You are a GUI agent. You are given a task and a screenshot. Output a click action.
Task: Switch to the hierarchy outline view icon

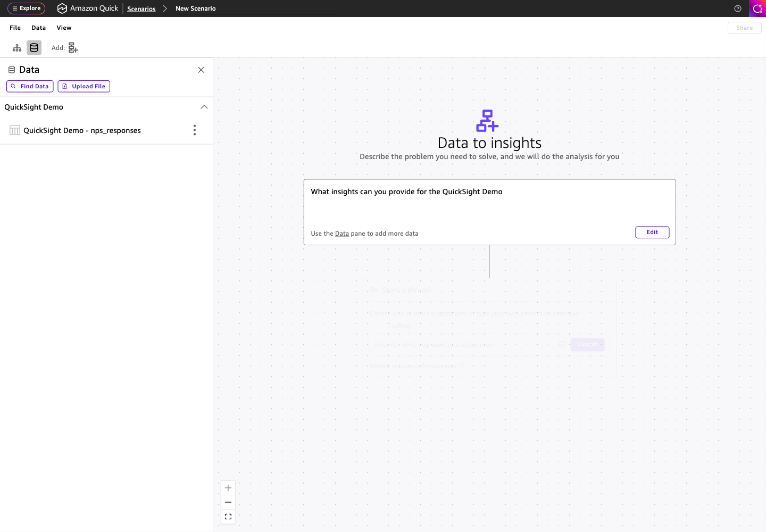tap(17, 48)
